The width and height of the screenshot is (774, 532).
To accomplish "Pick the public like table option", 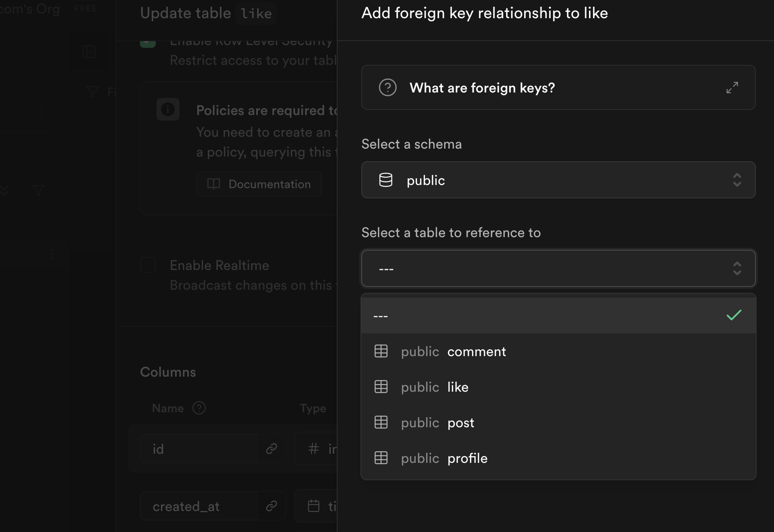I will [x=457, y=387].
